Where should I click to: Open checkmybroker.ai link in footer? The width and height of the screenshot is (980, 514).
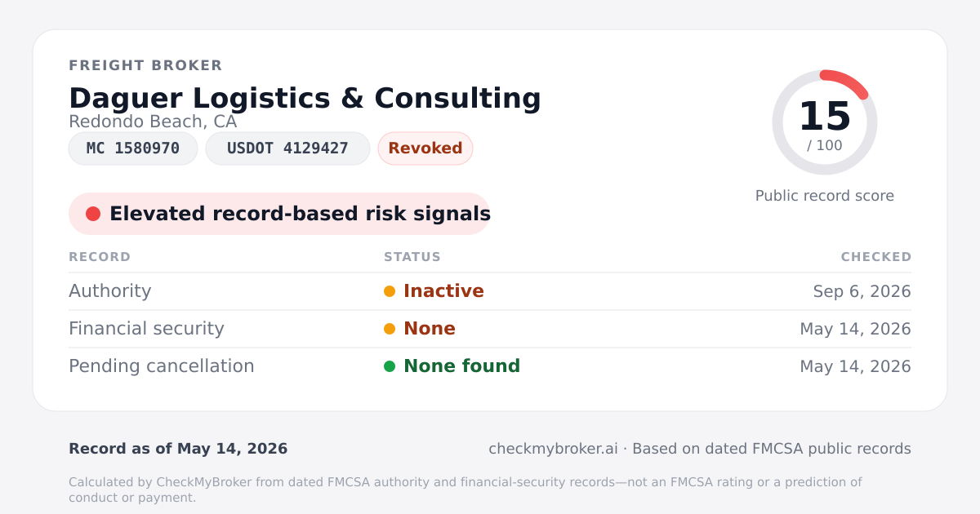553,449
